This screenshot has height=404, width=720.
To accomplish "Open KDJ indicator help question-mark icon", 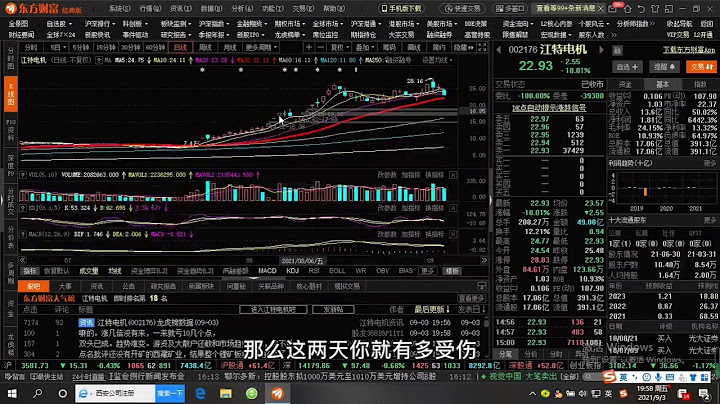I will pyautogui.click(x=23, y=208).
